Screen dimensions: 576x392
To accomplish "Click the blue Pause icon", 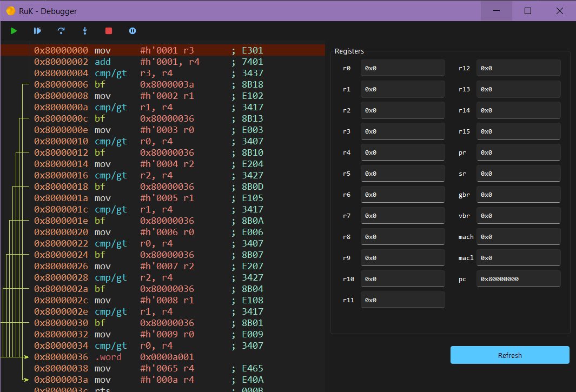I will pos(133,31).
